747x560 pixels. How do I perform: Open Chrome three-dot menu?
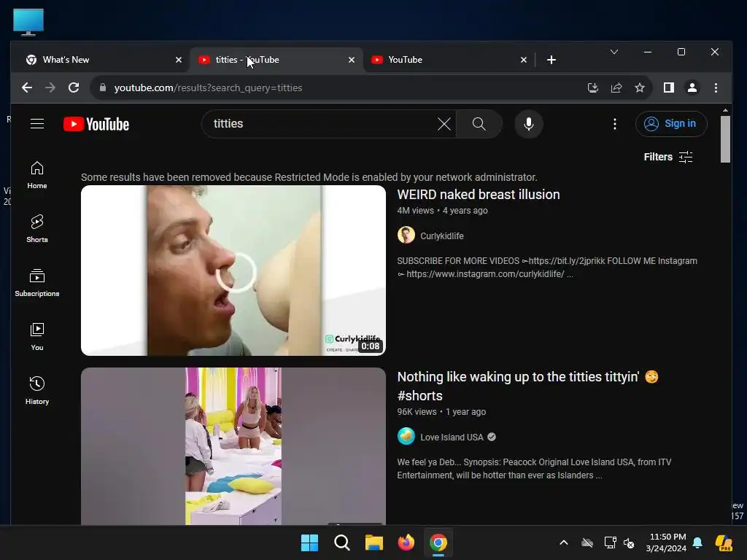click(x=716, y=87)
